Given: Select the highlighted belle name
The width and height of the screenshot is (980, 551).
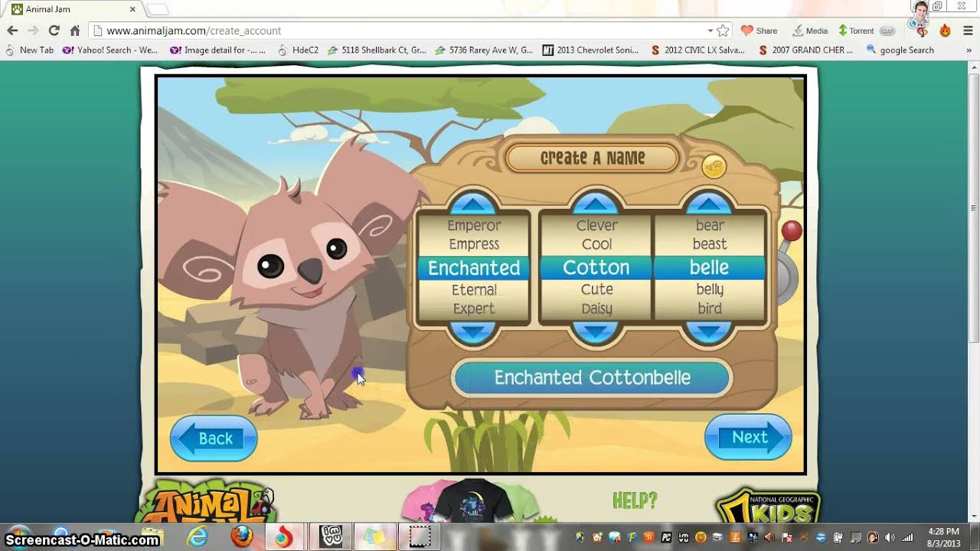Looking at the screenshot, I should tap(710, 268).
